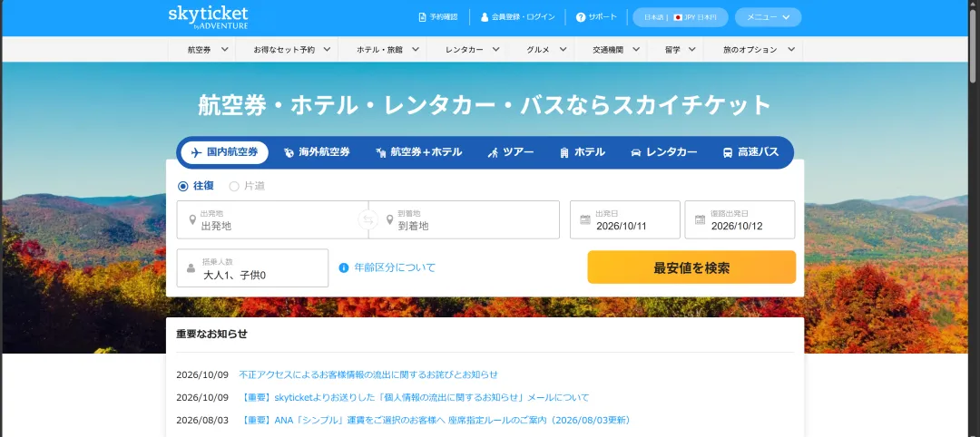Viewport: 980px width, 437px height.
Task: Switch to the 海外航空券 tab
Action: (317, 152)
